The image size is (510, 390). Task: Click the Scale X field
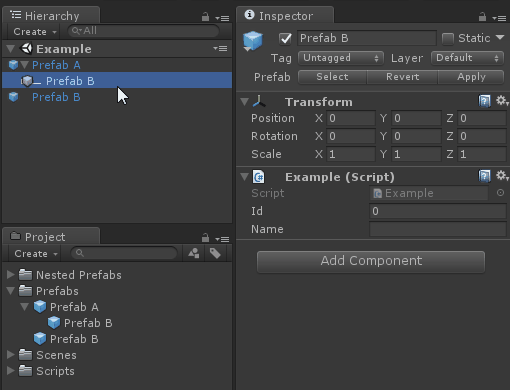point(351,154)
